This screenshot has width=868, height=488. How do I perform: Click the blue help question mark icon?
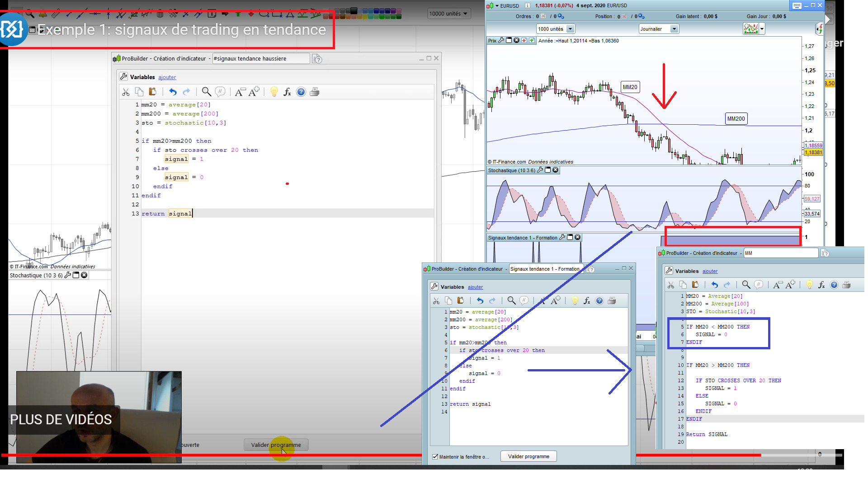[x=301, y=92]
